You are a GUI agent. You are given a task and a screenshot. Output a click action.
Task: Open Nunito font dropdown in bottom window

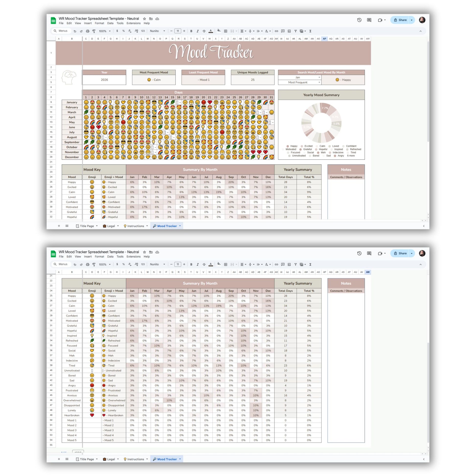pos(158,264)
